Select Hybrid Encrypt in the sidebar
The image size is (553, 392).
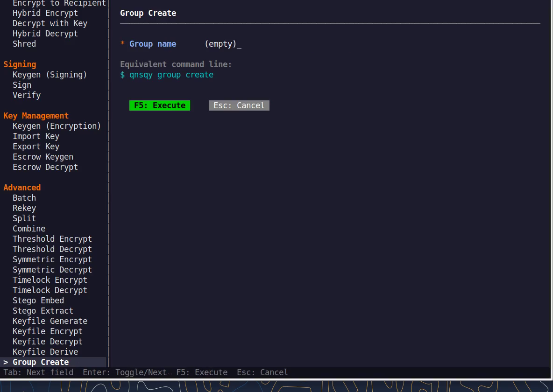click(45, 13)
